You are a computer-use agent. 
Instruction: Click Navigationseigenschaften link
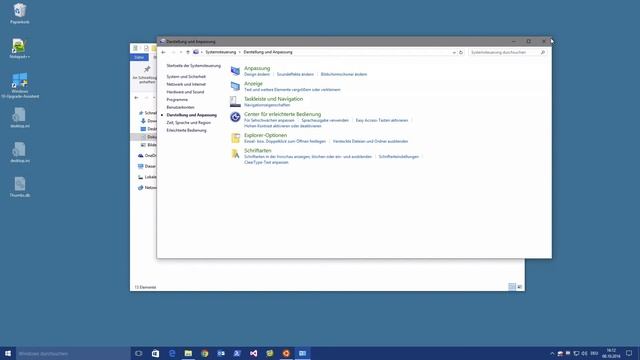(267, 105)
